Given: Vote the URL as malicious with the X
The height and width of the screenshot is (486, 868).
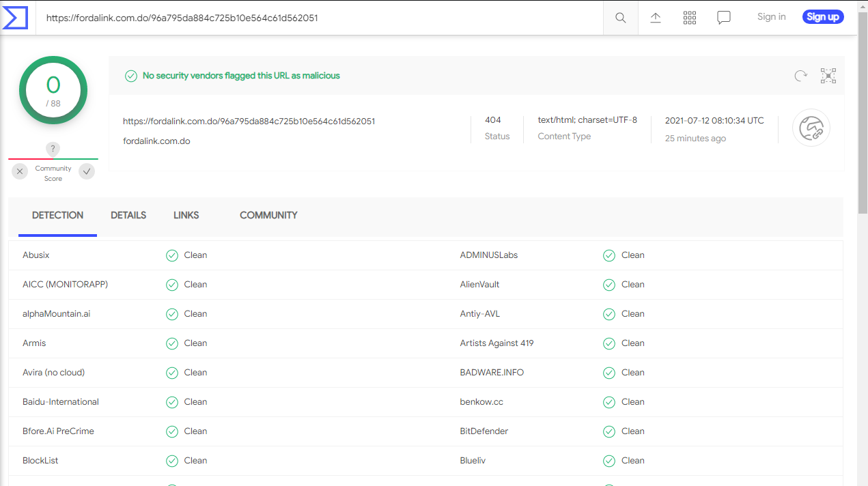Looking at the screenshot, I should pyautogui.click(x=19, y=171).
